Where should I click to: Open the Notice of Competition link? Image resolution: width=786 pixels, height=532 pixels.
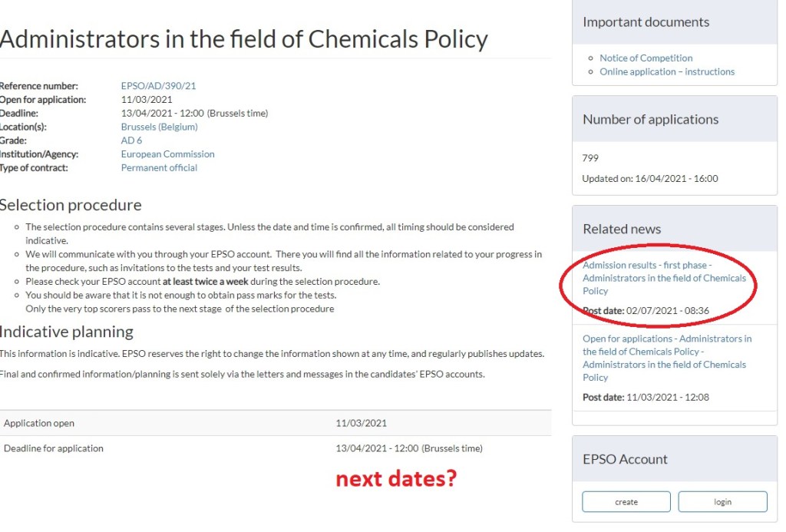[646, 58]
